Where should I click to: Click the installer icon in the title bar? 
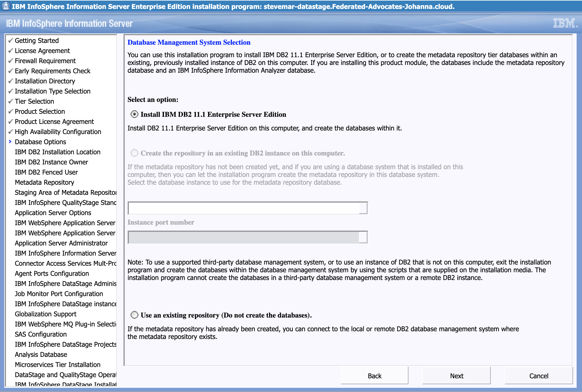pyautogui.click(x=6, y=6)
